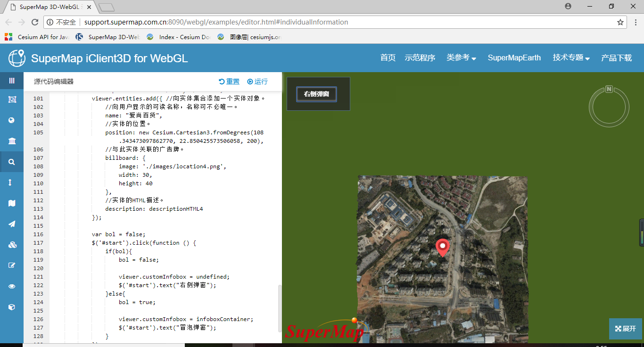This screenshot has width=644, height=347.
Task: Open a new browser tab
Action: [x=107, y=7]
